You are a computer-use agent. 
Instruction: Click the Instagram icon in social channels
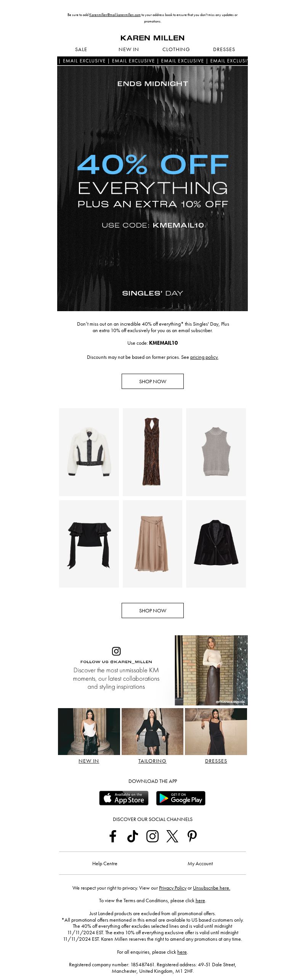point(152,836)
